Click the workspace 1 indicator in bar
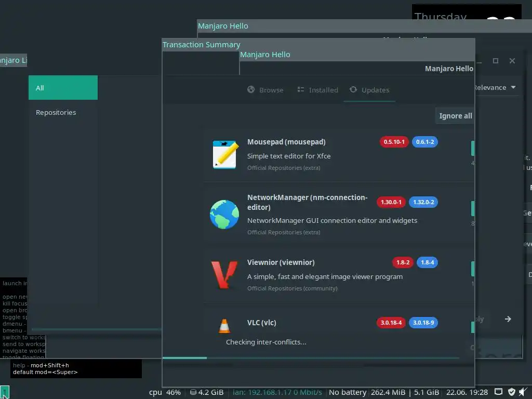The height and width of the screenshot is (399, 532). click(5, 392)
